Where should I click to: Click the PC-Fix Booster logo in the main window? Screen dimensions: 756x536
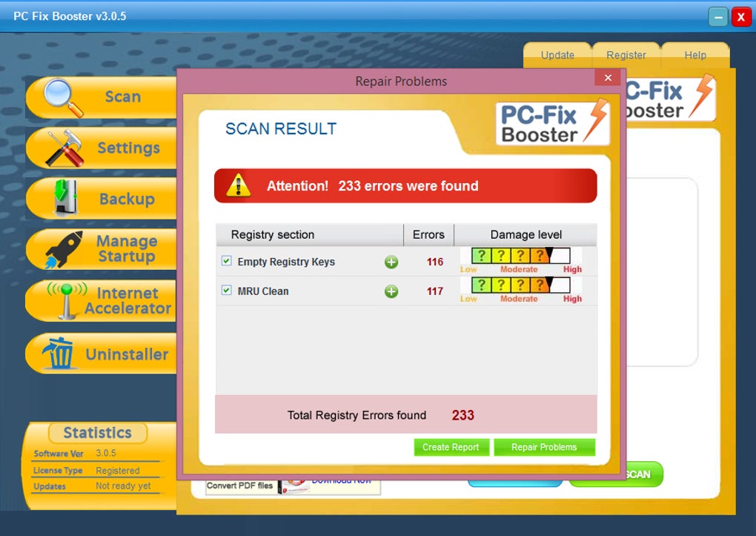[x=671, y=99]
